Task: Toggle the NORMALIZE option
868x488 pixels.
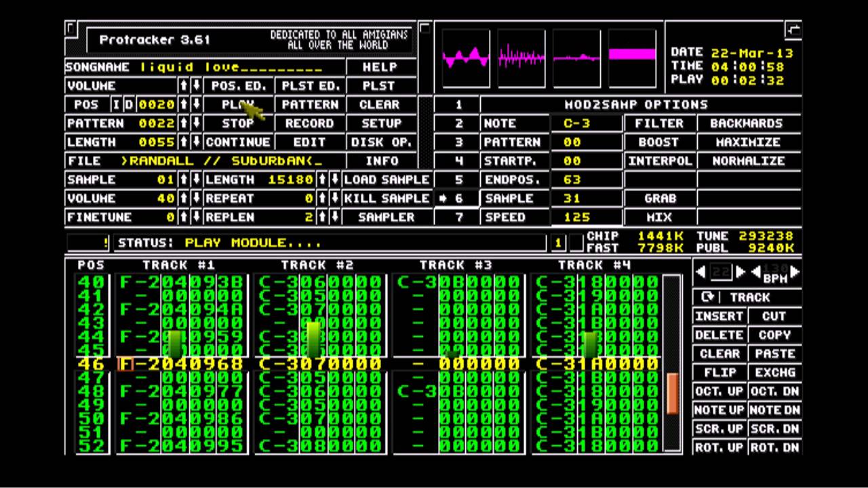Action: (x=749, y=161)
